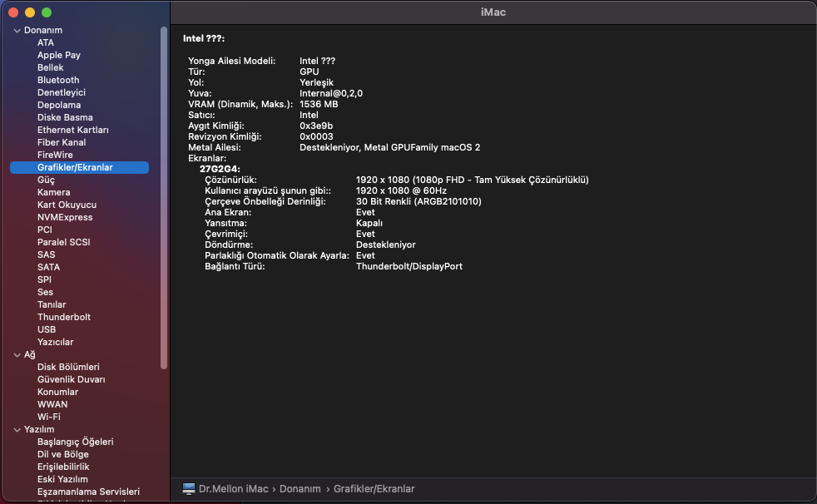
Task: Select Wi-Fi under network section
Action: [x=48, y=417]
